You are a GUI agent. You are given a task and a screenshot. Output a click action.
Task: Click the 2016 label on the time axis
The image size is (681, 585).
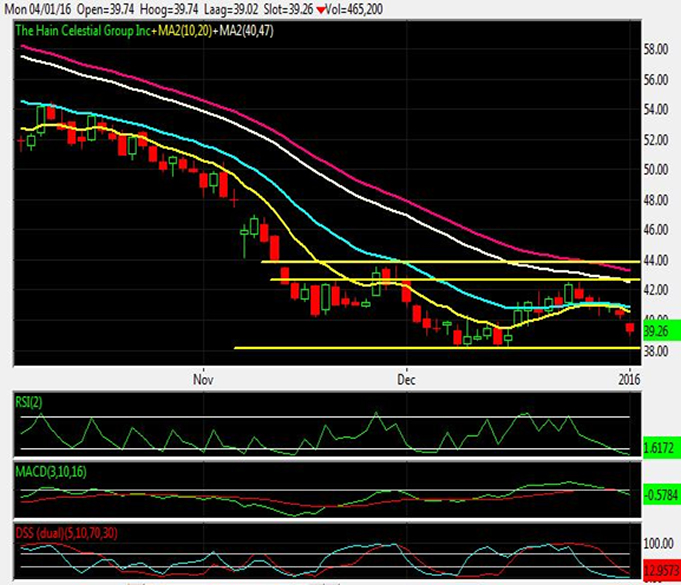pos(628,380)
